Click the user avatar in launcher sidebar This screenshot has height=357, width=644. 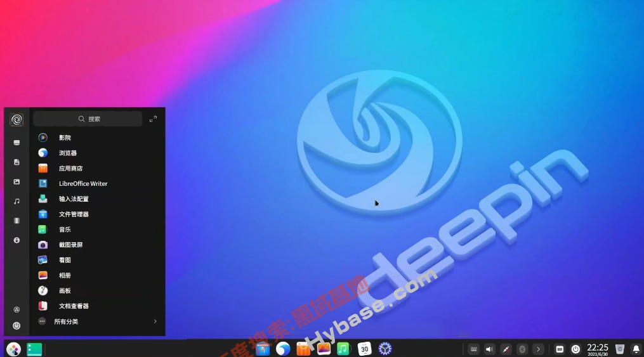16,119
